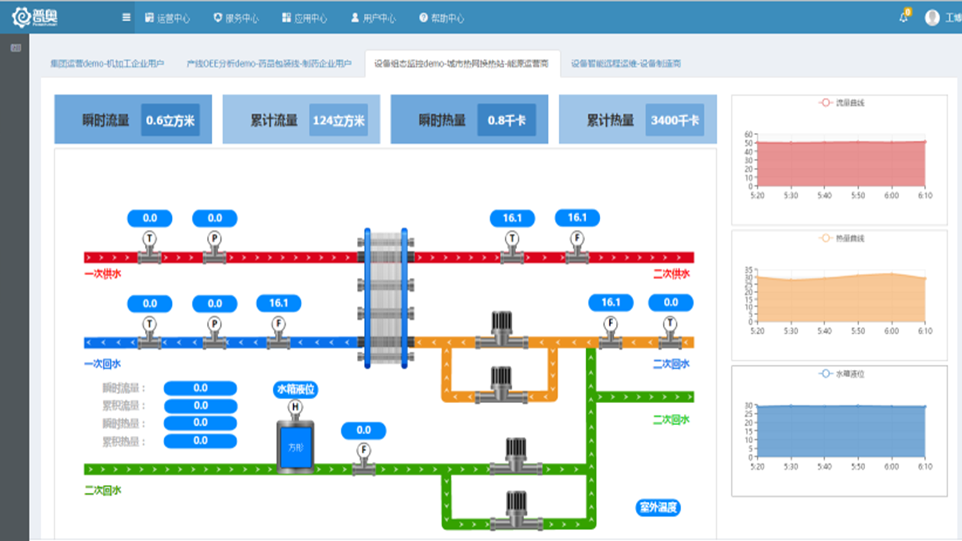Click the 16.1 value above the 一次回水 F sensor
The image size is (962, 541).
click(279, 303)
